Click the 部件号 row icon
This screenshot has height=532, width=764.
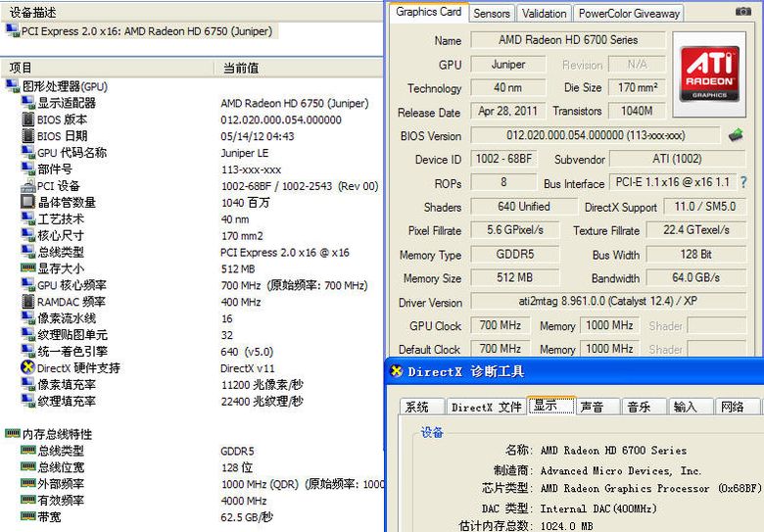pyautogui.click(x=28, y=169)
